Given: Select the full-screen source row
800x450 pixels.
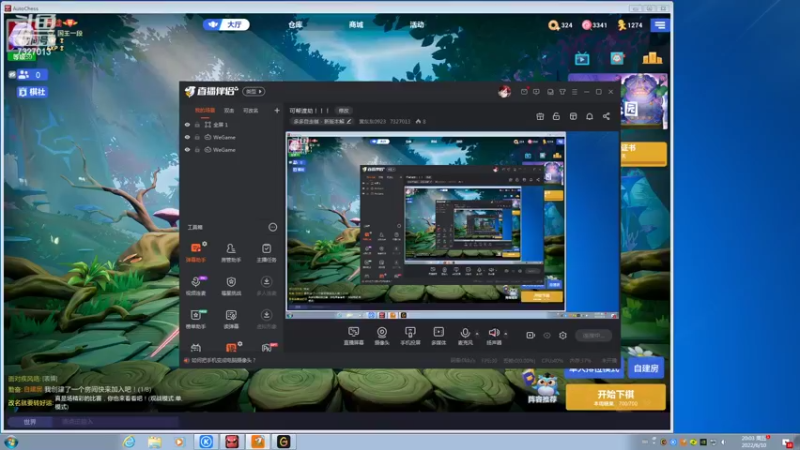Looking at the screenshot, I should (232, 124).
